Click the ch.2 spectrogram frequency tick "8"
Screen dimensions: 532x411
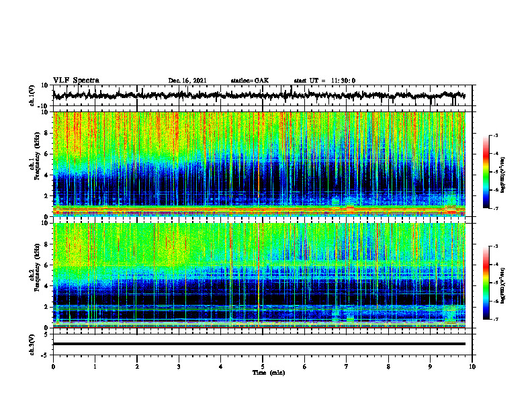(46, 244)
